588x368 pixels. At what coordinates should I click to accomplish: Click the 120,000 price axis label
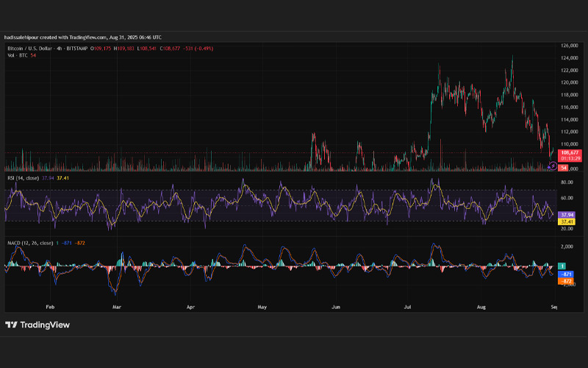[x=569, y=82]
